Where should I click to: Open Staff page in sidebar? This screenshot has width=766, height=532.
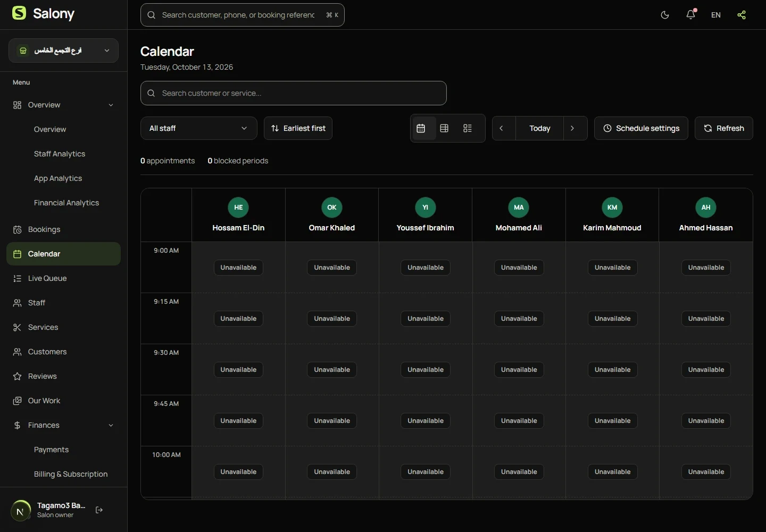(63, 303)
